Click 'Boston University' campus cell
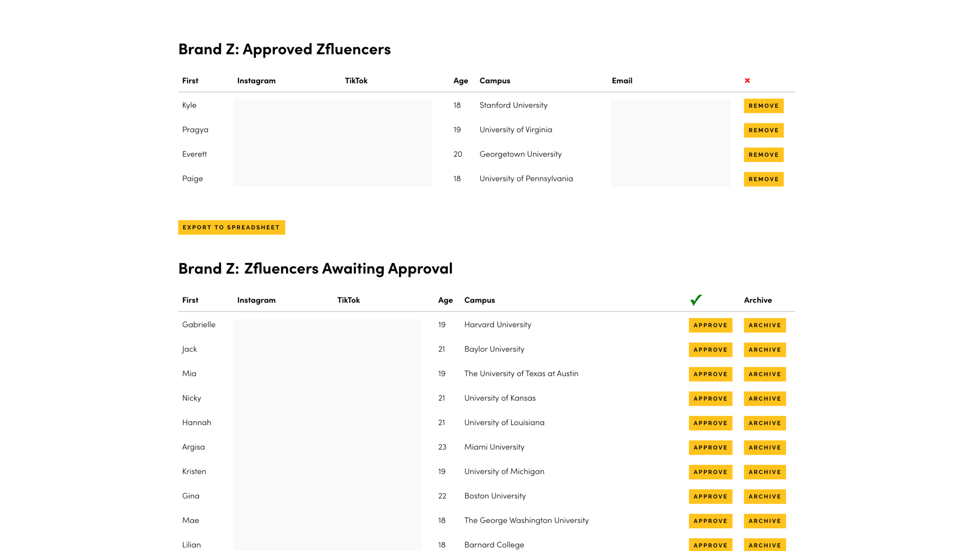The image size is (980, 551). pyautogui.click(x=495, y=496)
